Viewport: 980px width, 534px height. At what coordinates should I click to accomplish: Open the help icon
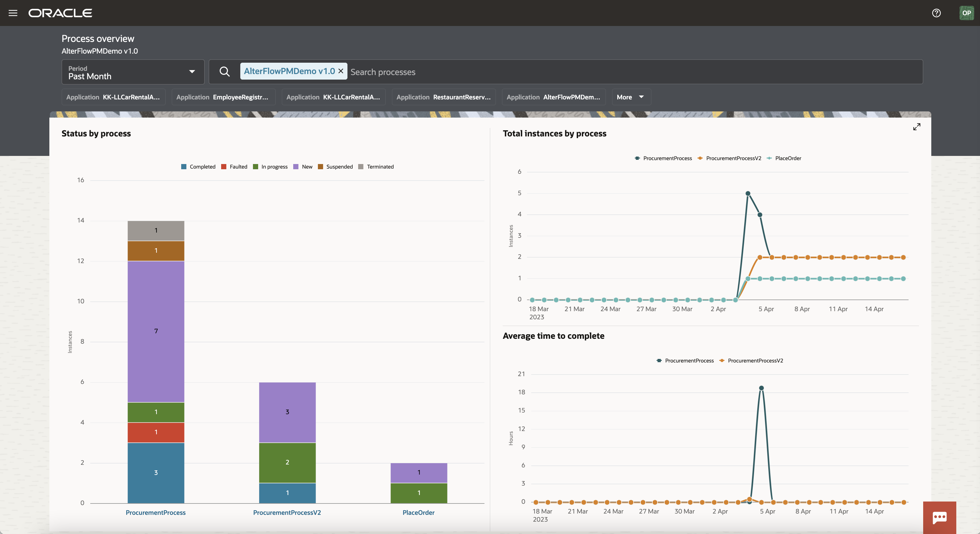pos(936,13)
